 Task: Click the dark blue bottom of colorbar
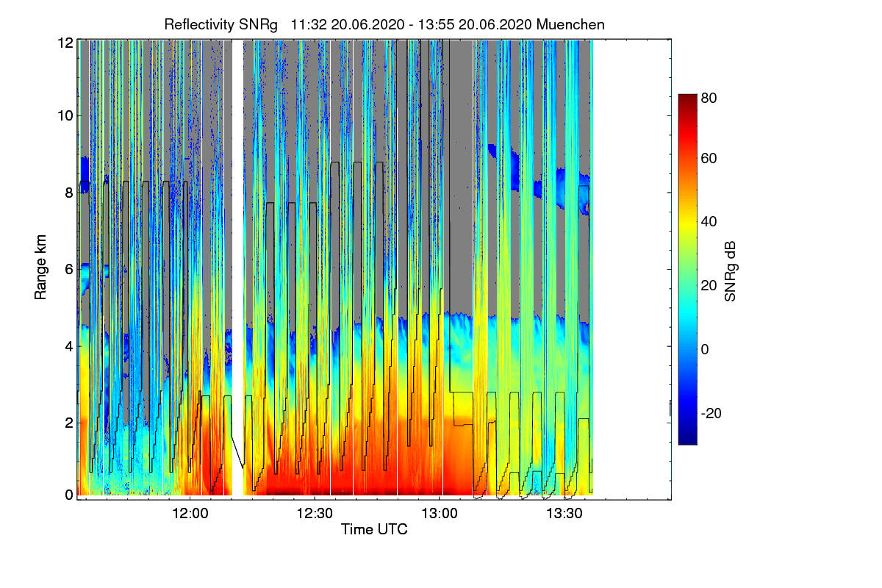point(687,439)
